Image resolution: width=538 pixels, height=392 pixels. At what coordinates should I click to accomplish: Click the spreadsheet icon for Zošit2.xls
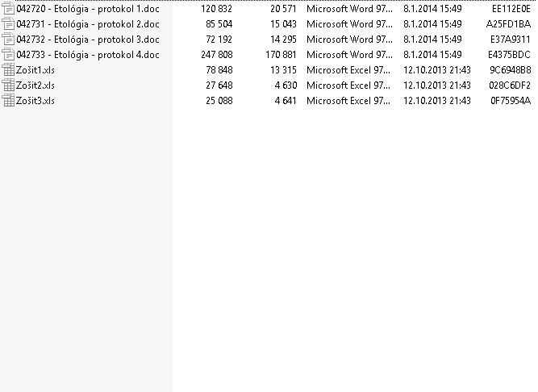coord(8,85)
